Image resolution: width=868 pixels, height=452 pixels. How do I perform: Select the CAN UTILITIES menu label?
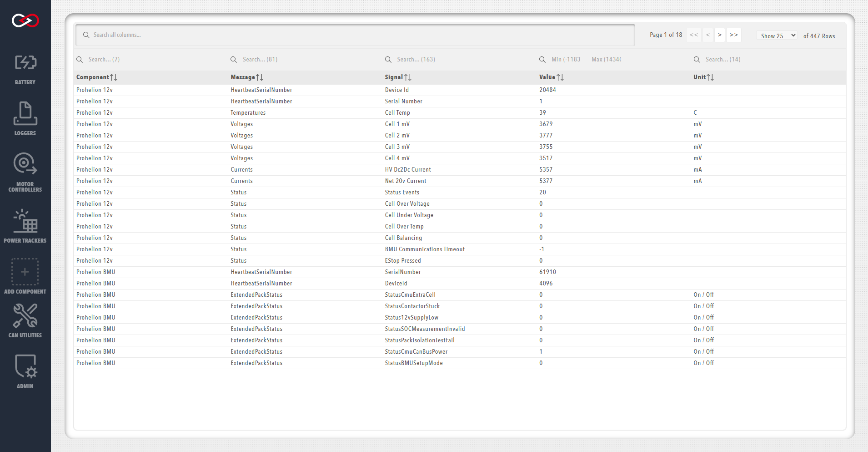[x=25, y=335]
